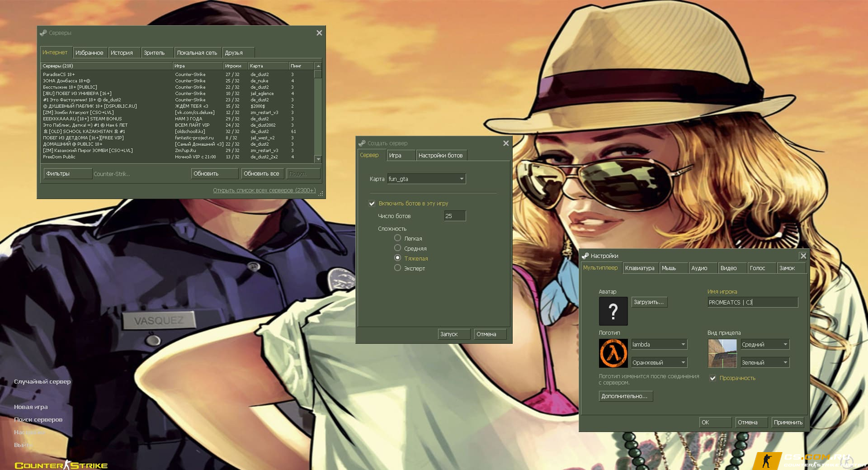Switch to the Мышь settings tab
The height and width of the screenshot is (470, 868).
[674, 268]
